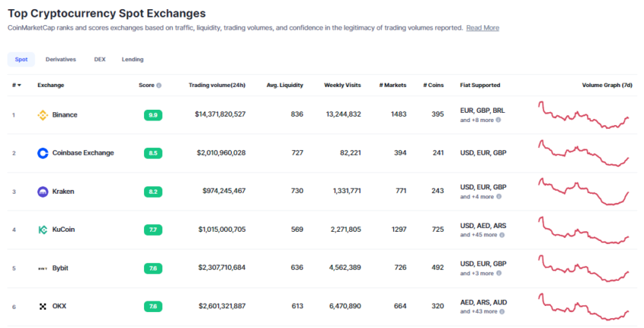Sort by Trading volume(24h) column header

pos(217,85)
